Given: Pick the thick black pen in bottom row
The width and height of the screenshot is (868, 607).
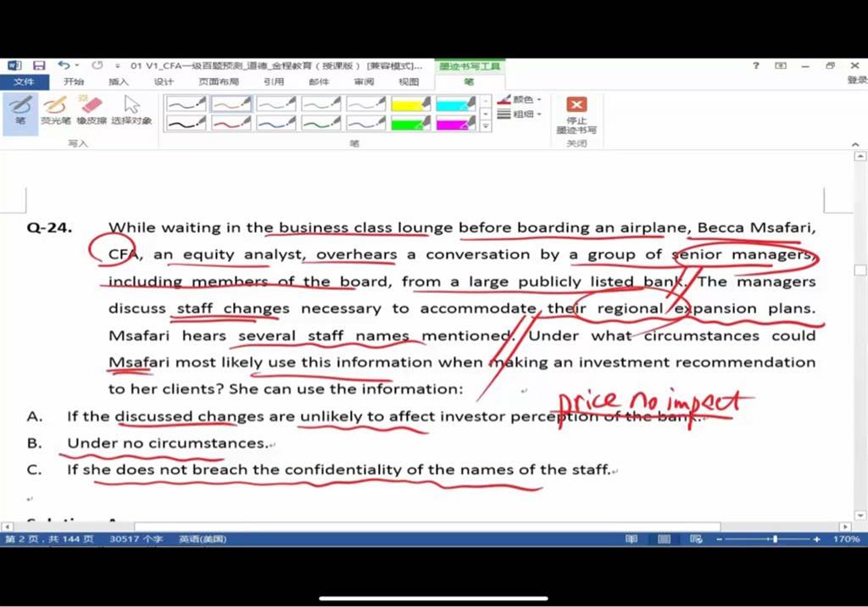Looking at the screenshot, I should (x=186, y=123).
